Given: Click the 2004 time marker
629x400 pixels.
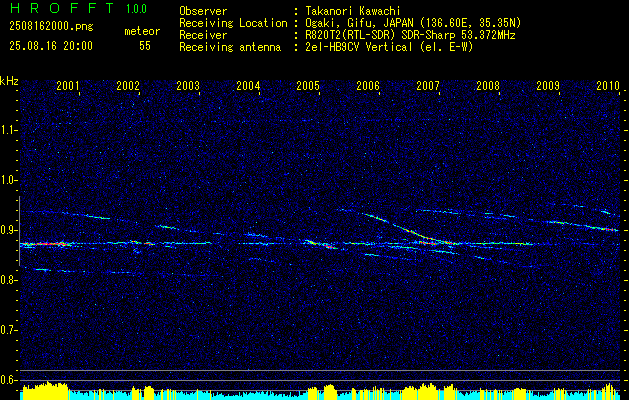Looking at the screenshot, I should (x=248, y=85).
